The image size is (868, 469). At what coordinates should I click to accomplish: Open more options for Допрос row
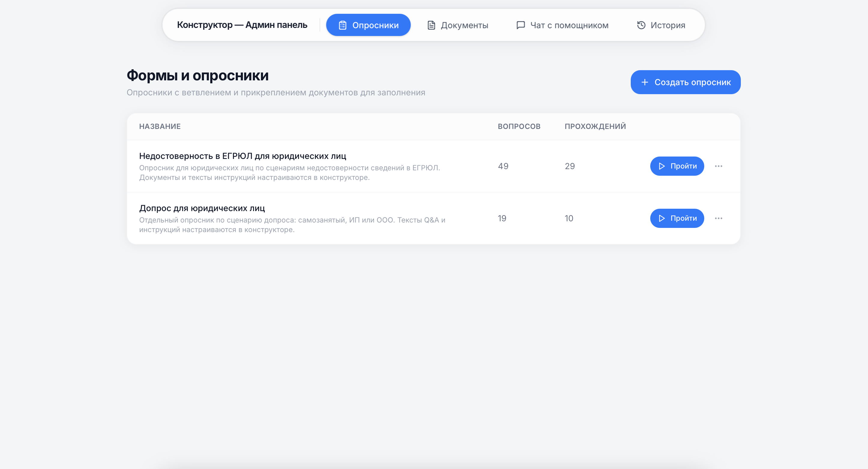tap(718, 218)
